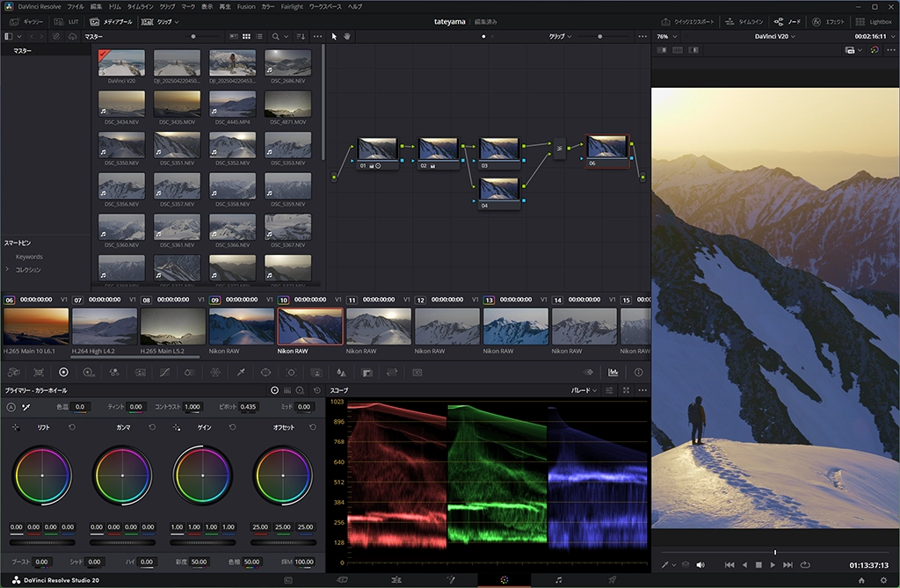Open the Deliver page rocket icon
The image size is (900, 588).
pyautogui.click(x=613, y=580)
